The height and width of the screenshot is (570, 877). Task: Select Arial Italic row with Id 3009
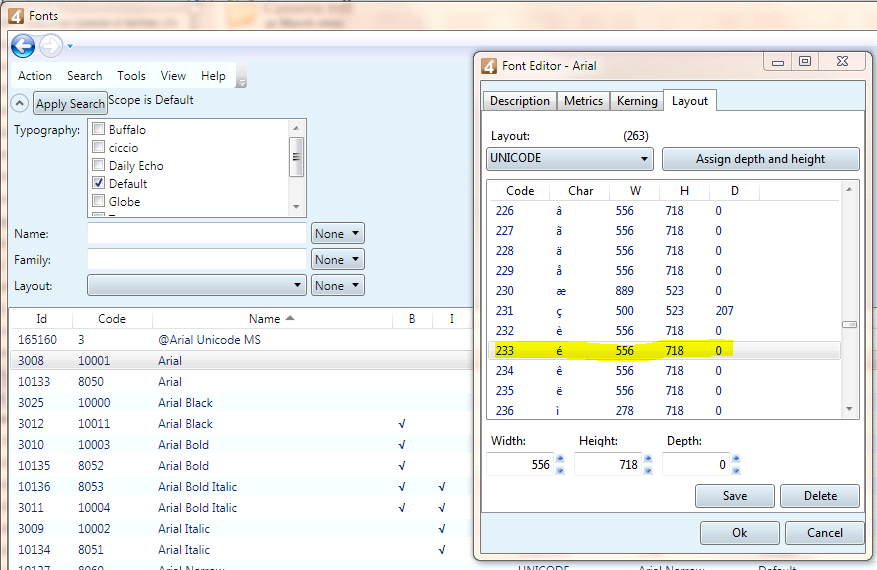242,529
